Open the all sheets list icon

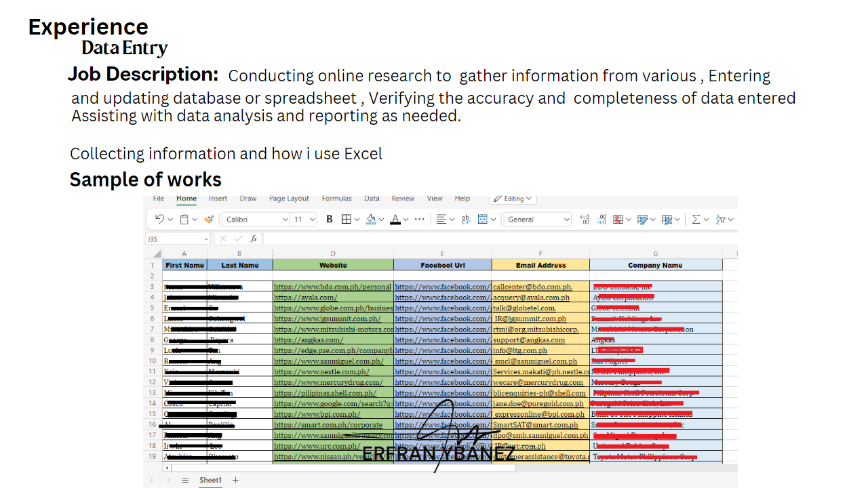click(185, 480)
